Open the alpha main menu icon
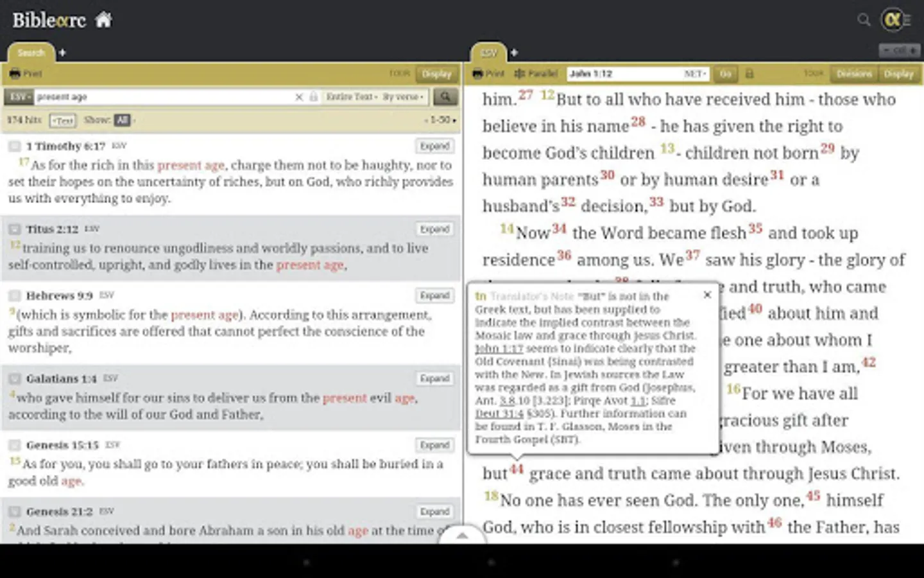This screenshot has height=578, width=924. point(893,20)
